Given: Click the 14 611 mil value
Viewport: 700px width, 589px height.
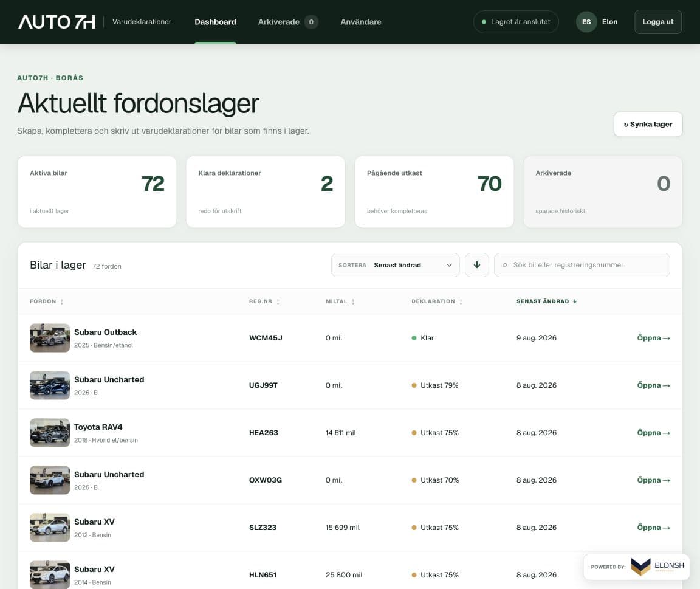Looking at the screenshot, I should 341,433.
